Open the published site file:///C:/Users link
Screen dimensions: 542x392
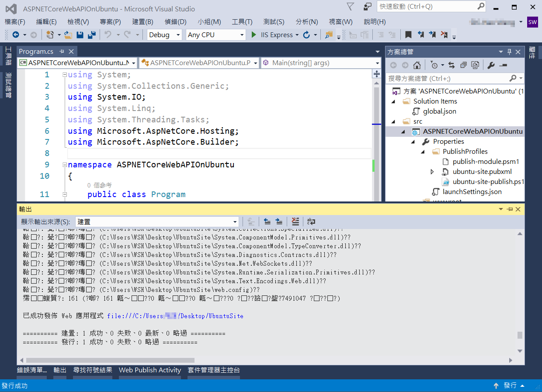click(x=175, y=316)
